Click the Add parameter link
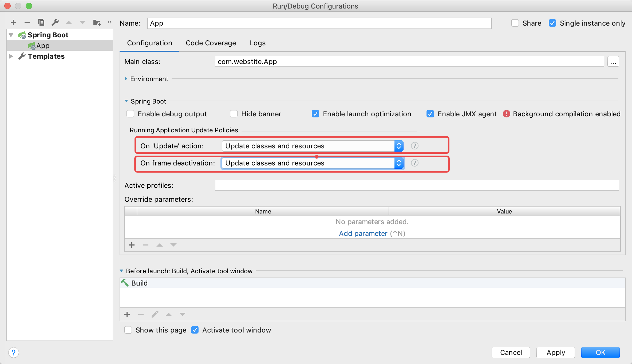Screen dimensions: 632x364 coord(363,234)
